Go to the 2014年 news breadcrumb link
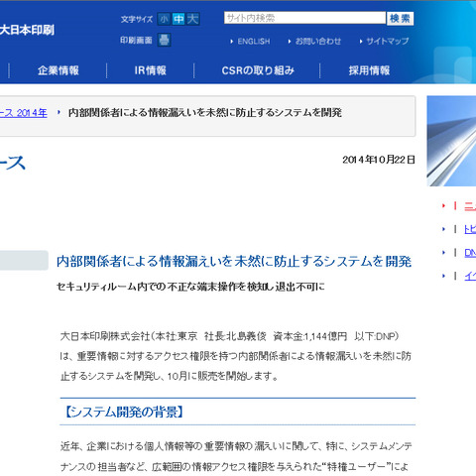The image size is (476, 476). point(24,113)
